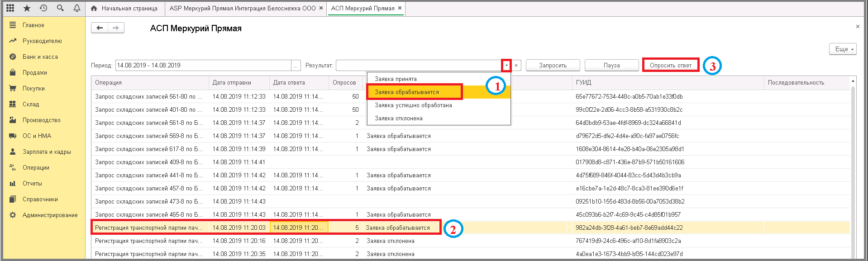Select row with GUID starting 65e77672
Screen dimensions: 868x261
click(471, 96)
